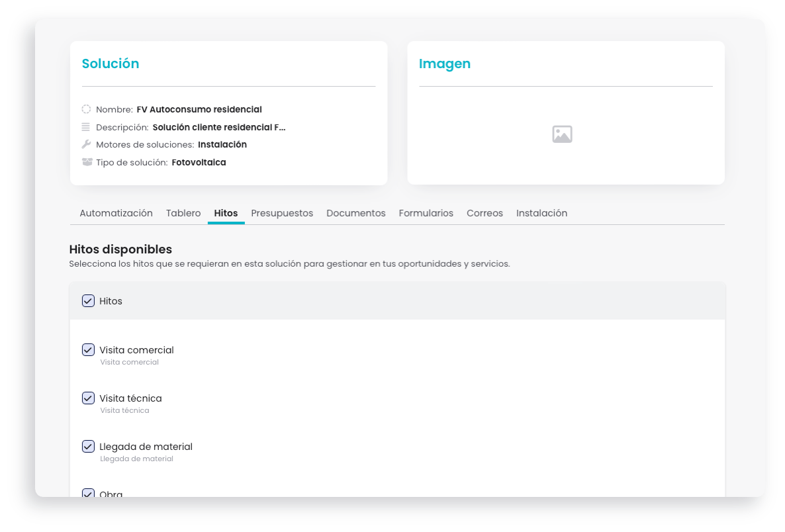
Task: Open the Documentos tab
Action: click(356, 213)
